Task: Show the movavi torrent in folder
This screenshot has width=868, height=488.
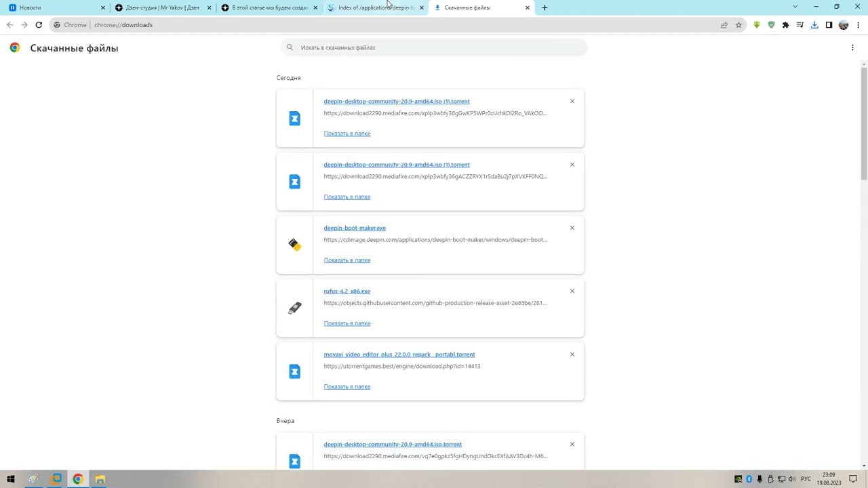Action: [x=347, y=386]
